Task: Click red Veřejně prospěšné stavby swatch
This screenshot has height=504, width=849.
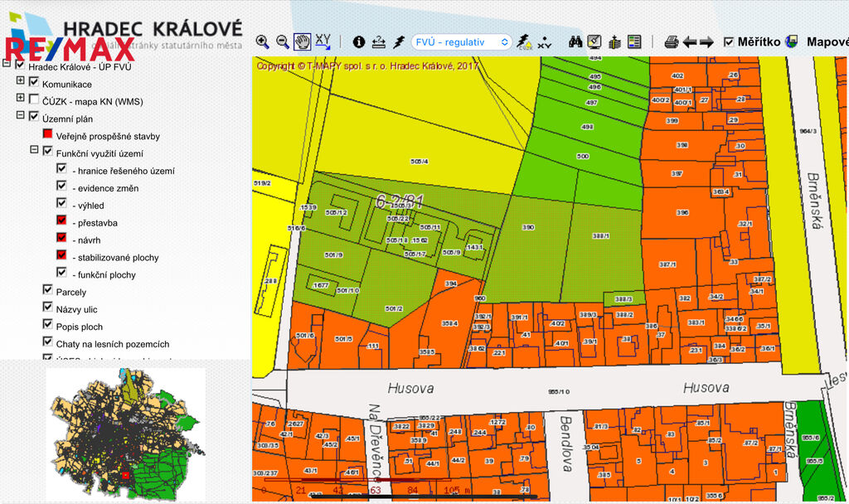Action: (48, 134)
